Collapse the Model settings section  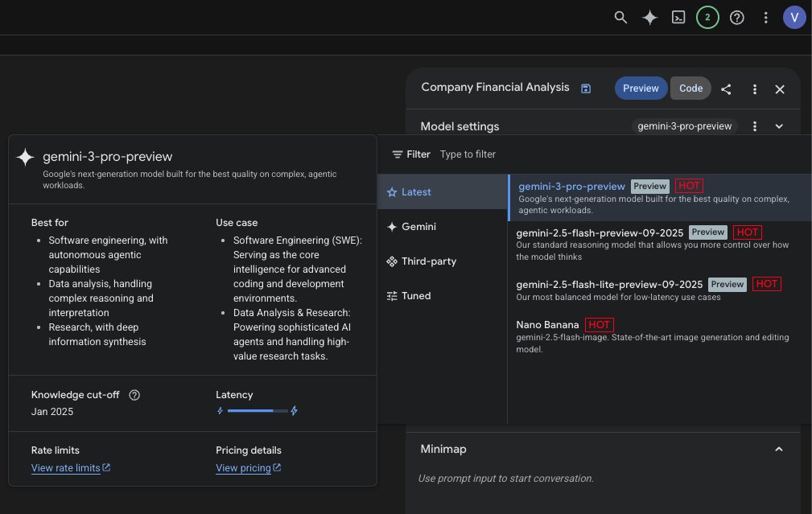tap(779, 126)
